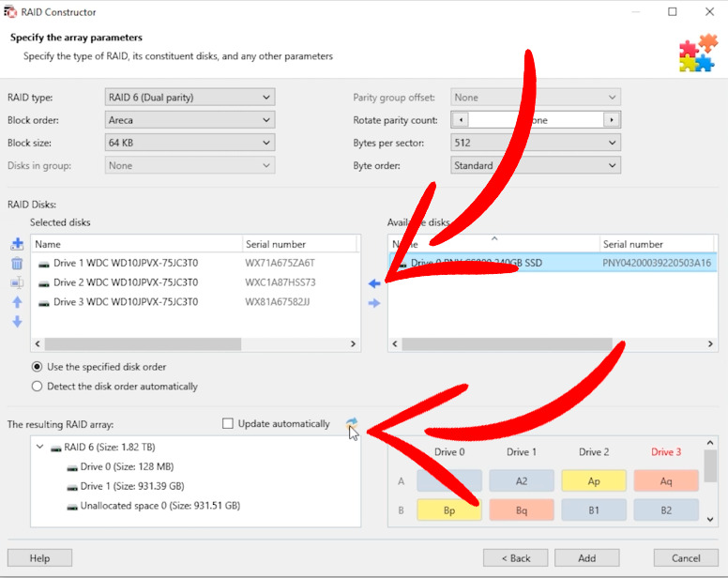
Task: Sort available disks by Serial number column
Action: (x=657, y=244)
